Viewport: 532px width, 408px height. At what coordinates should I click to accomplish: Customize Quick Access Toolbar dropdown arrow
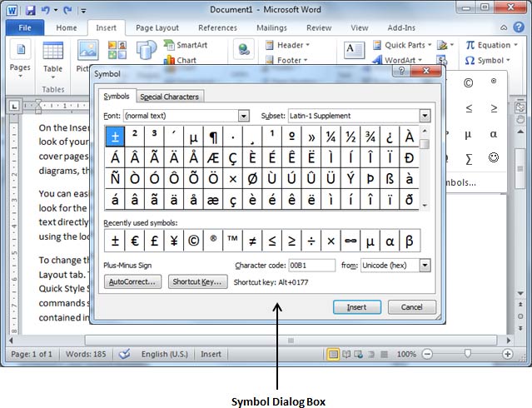click(83, 11)
